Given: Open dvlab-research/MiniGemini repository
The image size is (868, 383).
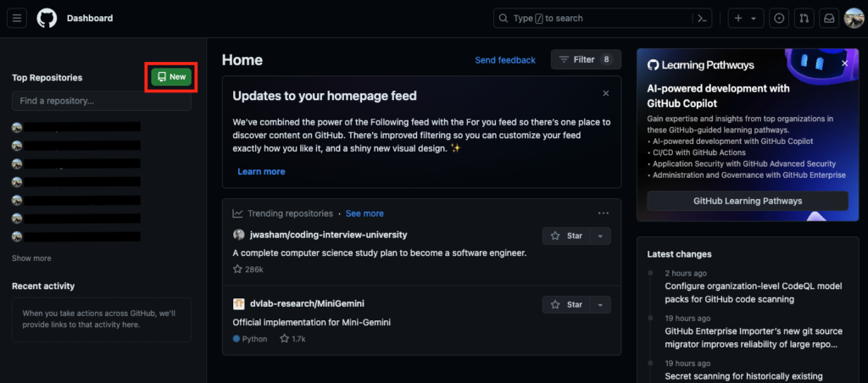Looking at the screenshot, I should pyautogui.click(x=307, y=304).
